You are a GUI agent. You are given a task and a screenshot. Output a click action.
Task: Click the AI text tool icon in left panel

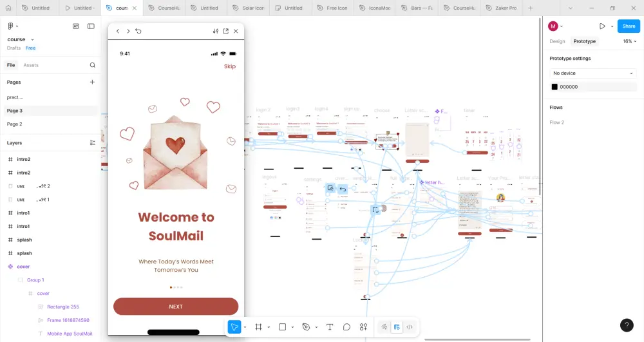pos(76,26)
